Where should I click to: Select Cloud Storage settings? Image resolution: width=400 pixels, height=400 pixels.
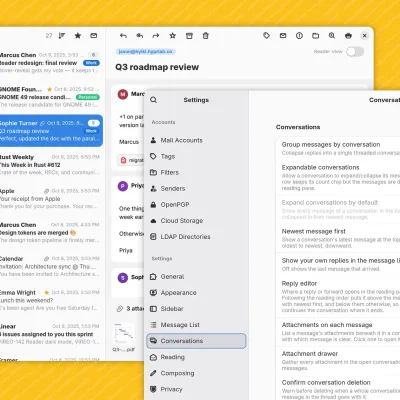(x=196, y=221)
